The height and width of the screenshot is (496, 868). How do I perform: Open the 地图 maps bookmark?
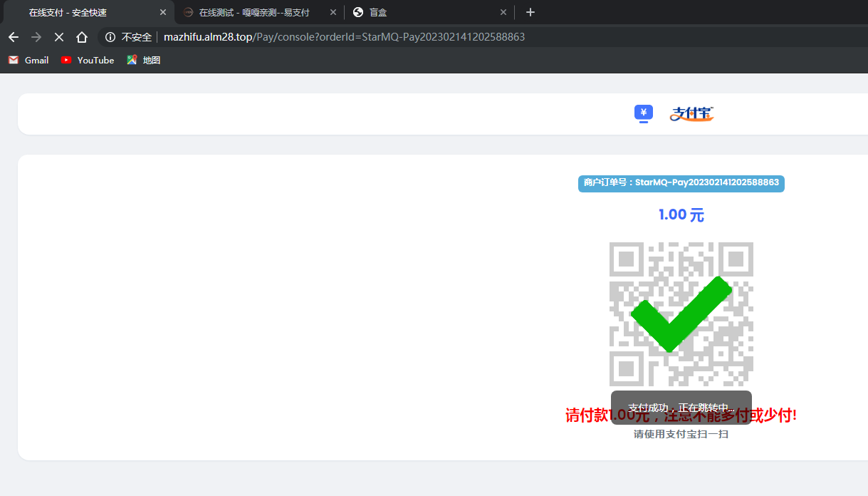[143, 61]
